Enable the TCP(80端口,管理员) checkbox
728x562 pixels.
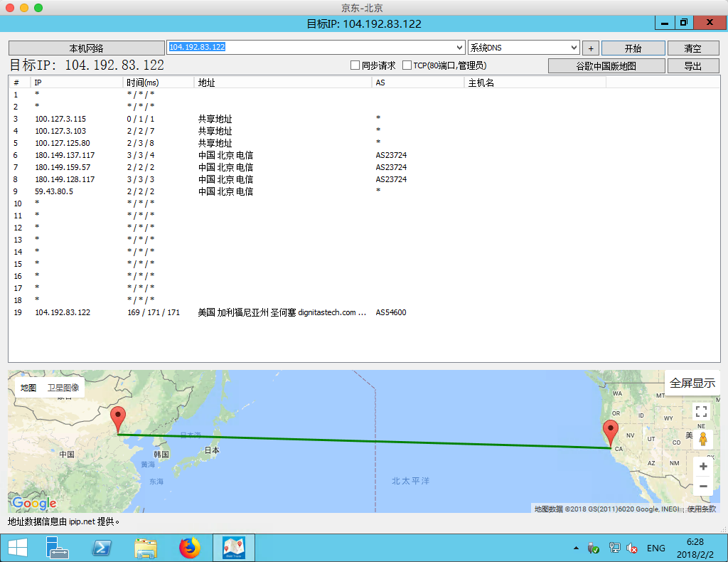[x=407, y=65]
